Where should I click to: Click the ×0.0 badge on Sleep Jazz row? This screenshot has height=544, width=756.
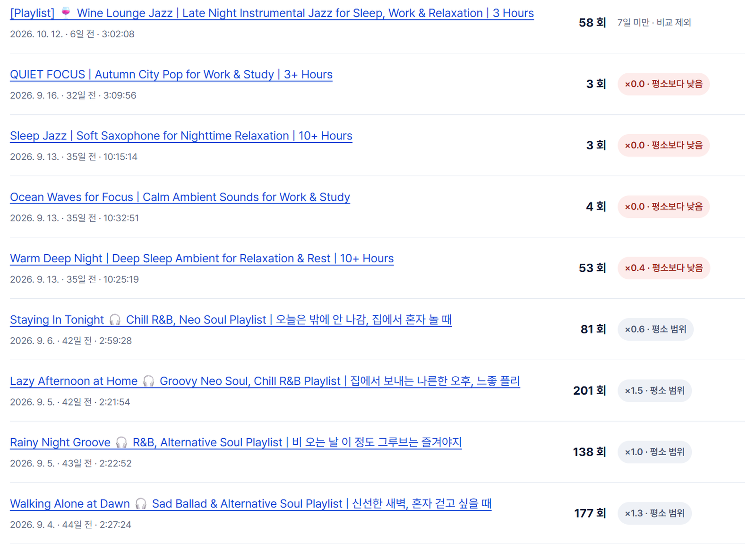663,146
